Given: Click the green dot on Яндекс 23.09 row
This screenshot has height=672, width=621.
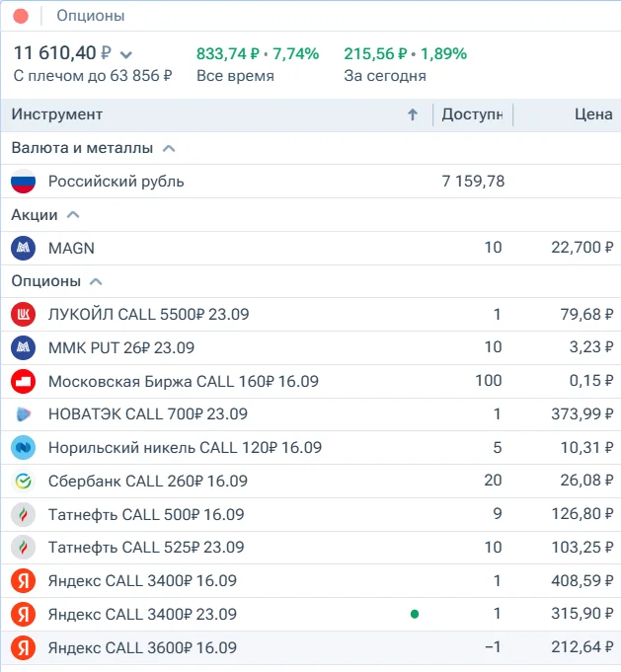Looking at the screenshot, I should pos(415,614).
